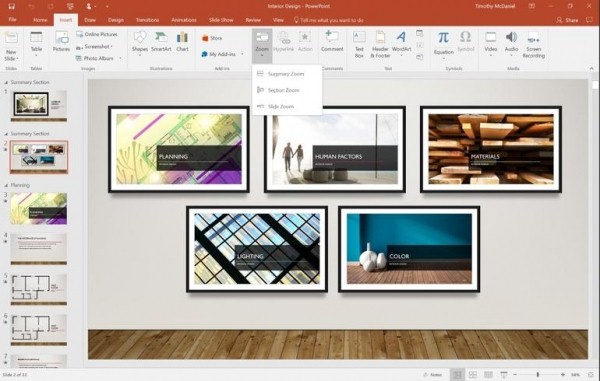Click the zoom level slider handle
Image resolution: width=600 pixels, height=381 pixels.
(538, 375)
